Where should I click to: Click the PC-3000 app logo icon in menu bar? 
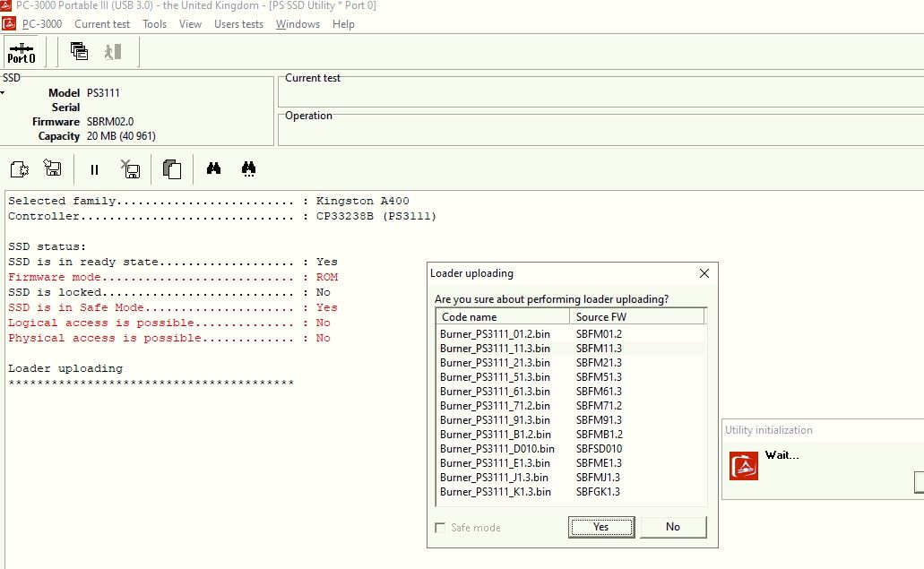pyautogui.click(x=9, y=23)
